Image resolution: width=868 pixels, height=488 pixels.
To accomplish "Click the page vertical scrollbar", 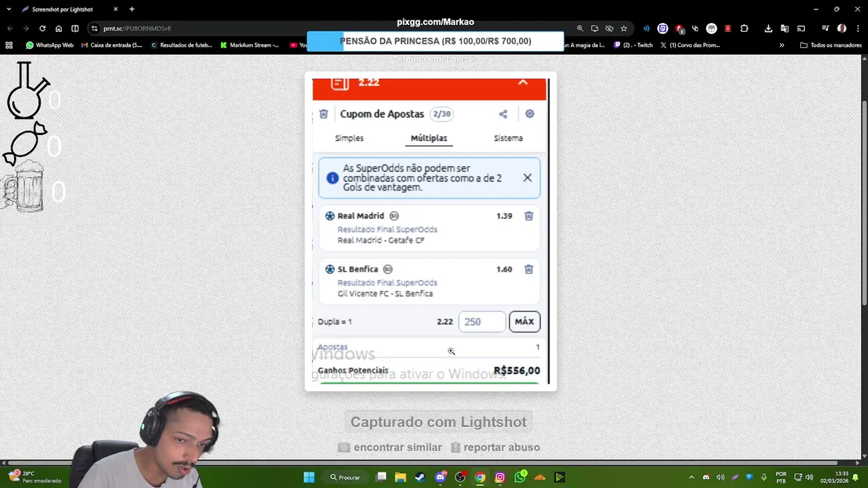I will tap(864, 203).
